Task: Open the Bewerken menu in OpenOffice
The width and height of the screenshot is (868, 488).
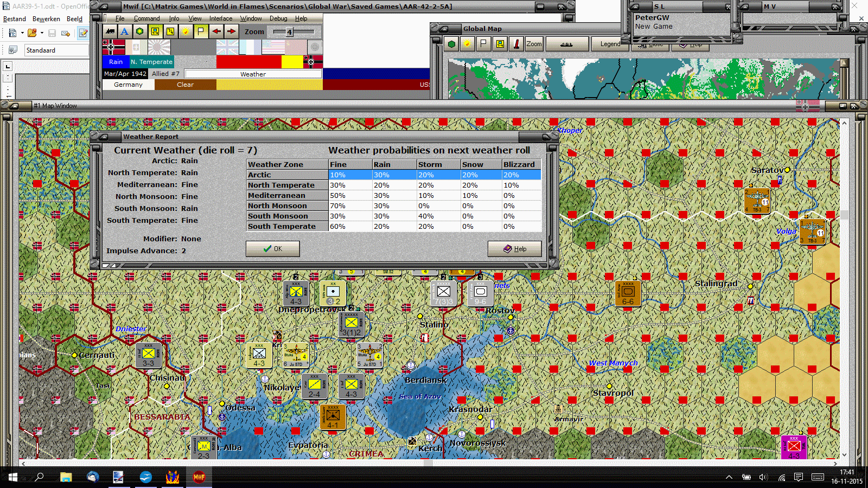Action: pos(46,18)
